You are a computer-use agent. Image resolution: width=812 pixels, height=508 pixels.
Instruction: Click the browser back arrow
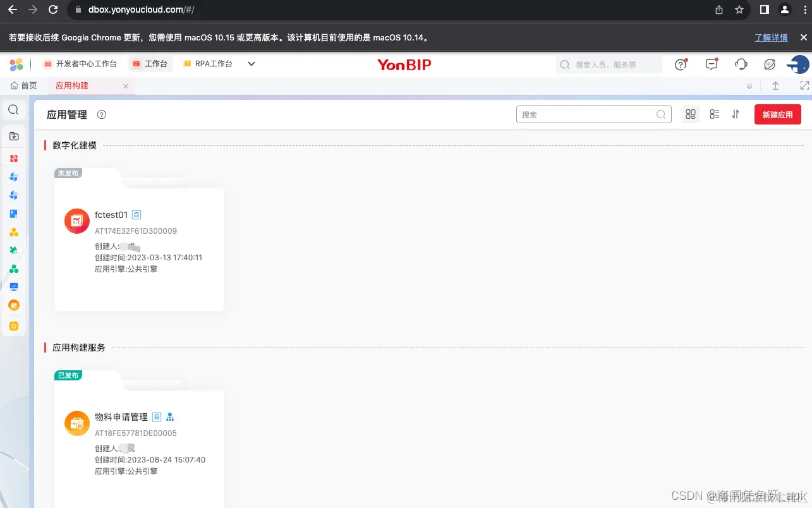click(x=12, y=9)
